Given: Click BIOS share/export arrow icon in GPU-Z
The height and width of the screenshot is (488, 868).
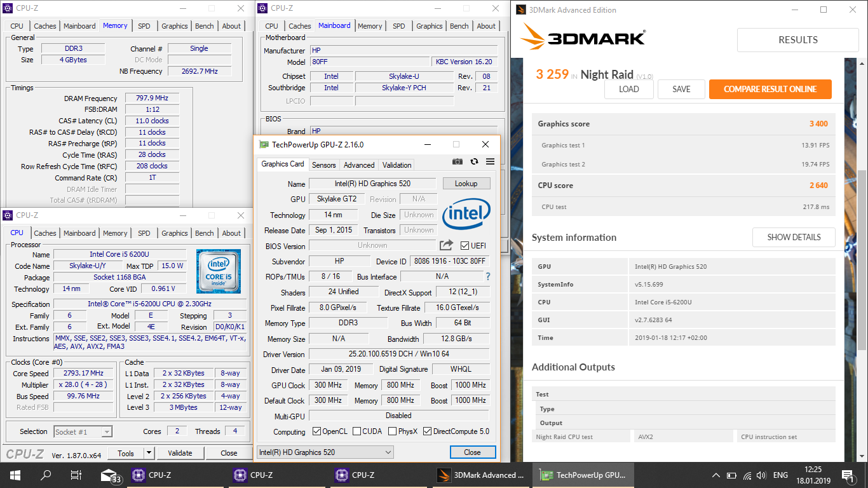Looking at the screenshot, I should pyautogui.click(x=446, y=245).
